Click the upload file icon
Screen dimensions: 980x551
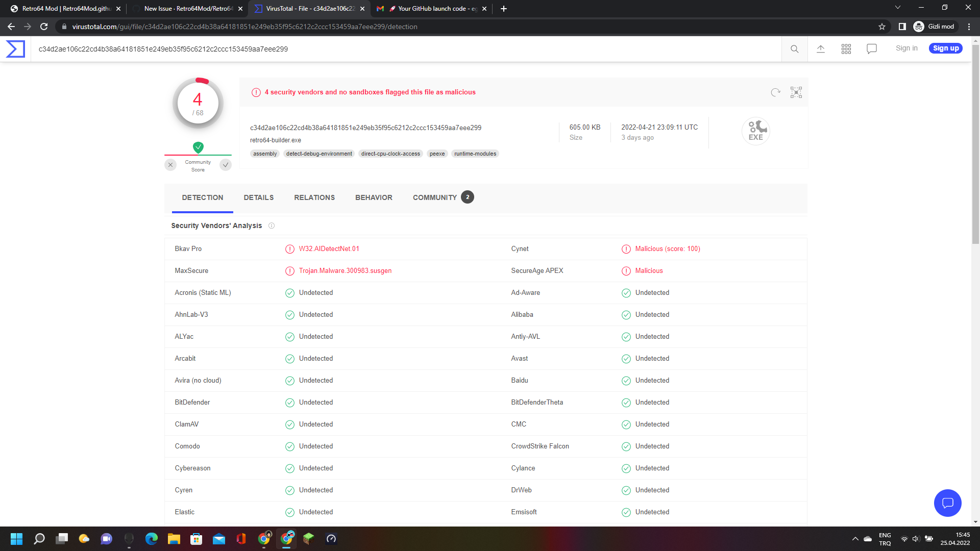820,49
